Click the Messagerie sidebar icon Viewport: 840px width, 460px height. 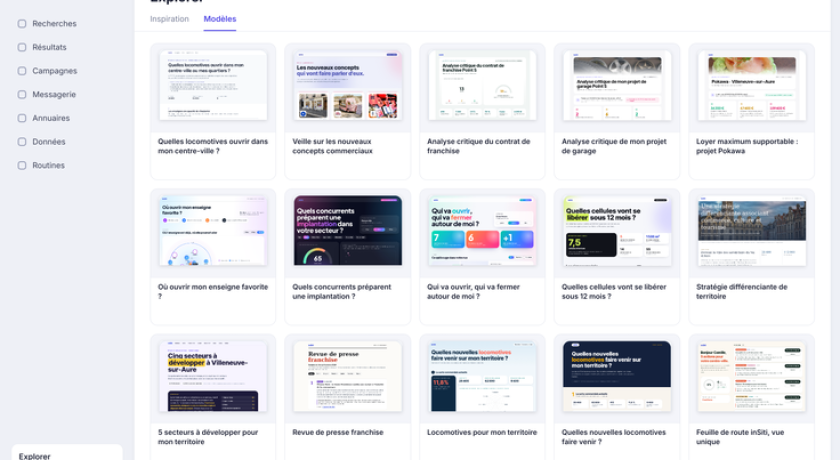coord(22,94)
